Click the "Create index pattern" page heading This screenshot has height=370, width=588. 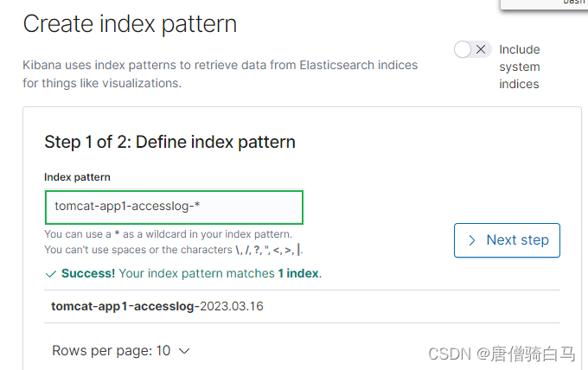(130, 24)
